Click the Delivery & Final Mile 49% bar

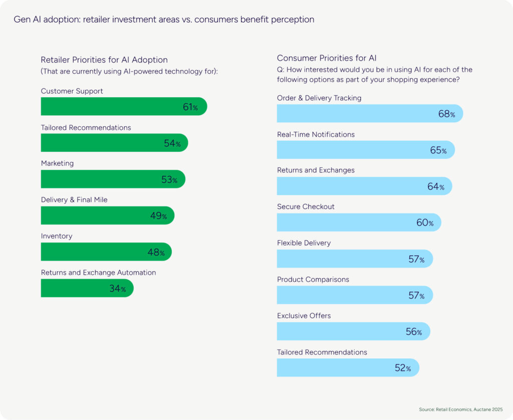click(x=107, y=216)
